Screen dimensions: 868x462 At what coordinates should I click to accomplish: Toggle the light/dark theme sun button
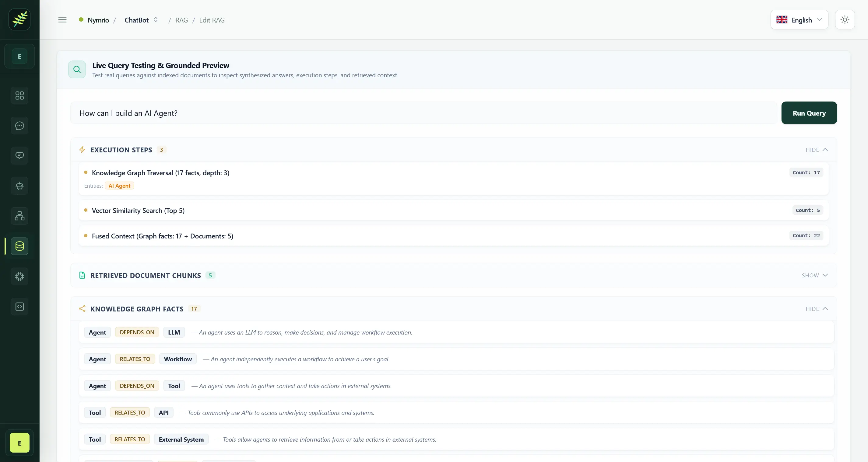click(845, 20)
